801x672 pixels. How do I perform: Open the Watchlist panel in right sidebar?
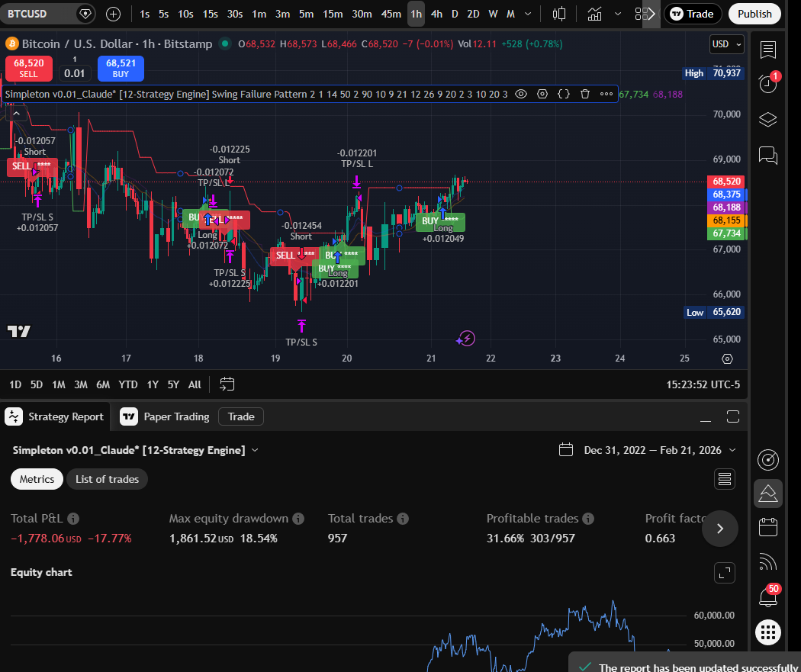point(767,49)
